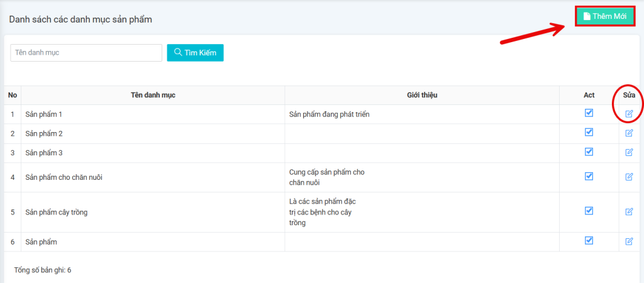Uncheck Act checkbox for Sản phẩm 1
Viewport: 644px width, 283px height.
click(x=589, y=113)
